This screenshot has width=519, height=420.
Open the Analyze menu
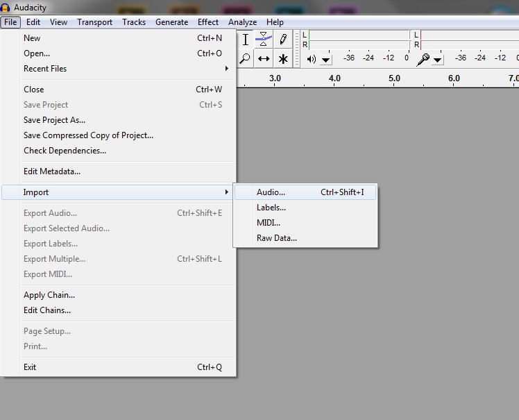click(242, 22)
